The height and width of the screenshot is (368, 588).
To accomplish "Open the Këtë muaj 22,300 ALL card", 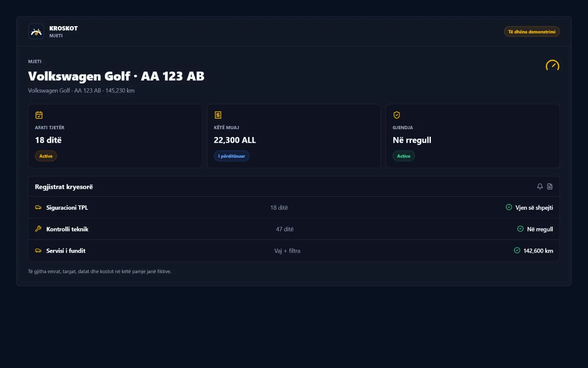I will click(x=294, y=136).
